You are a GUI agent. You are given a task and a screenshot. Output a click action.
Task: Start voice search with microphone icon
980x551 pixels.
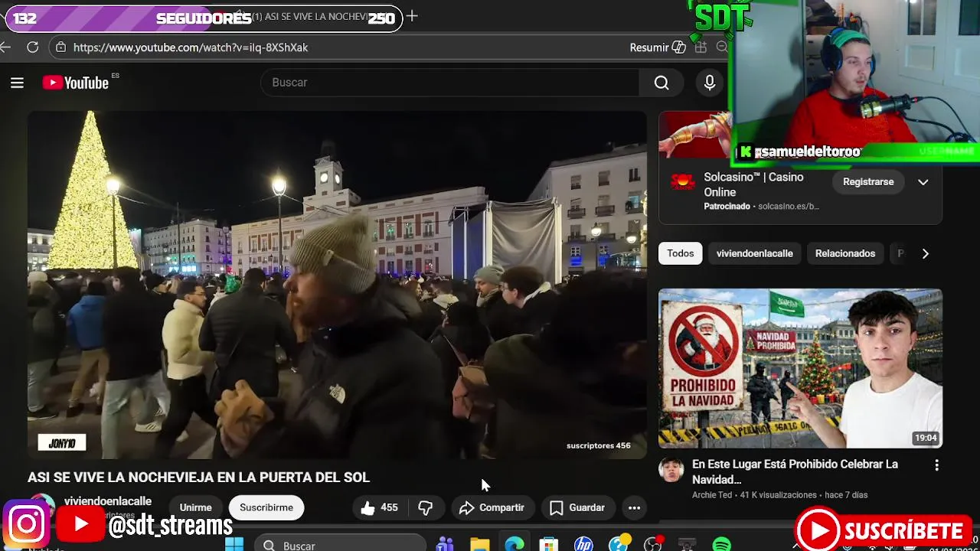[x=710, y=83]
